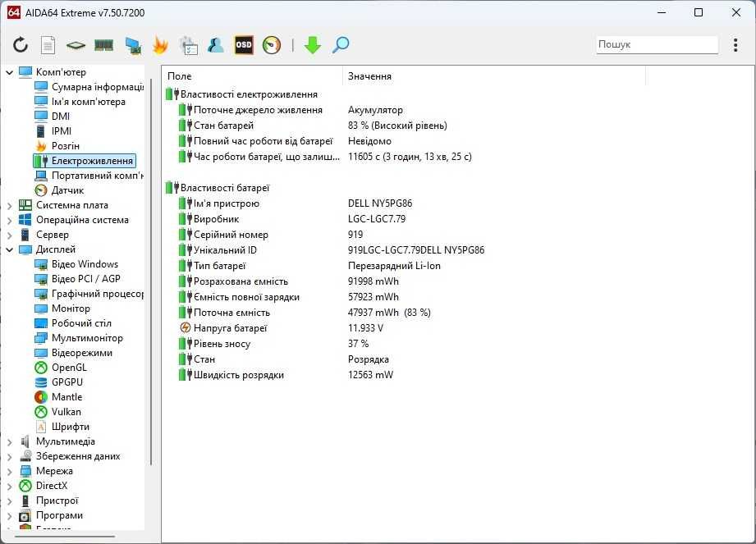Click the magnifier search icon

pyautogui.click(x=341, y=45)
